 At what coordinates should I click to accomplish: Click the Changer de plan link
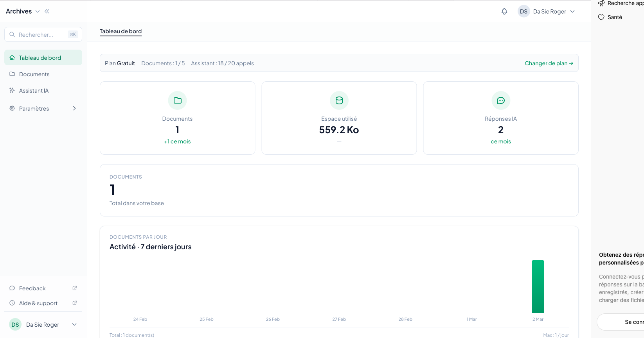click(x=549, y=63)
